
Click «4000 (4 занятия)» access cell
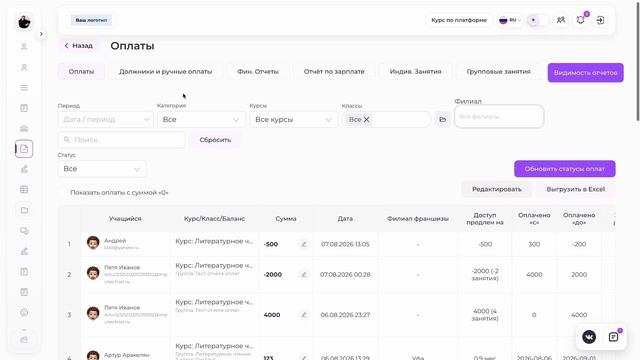[485, 315]
